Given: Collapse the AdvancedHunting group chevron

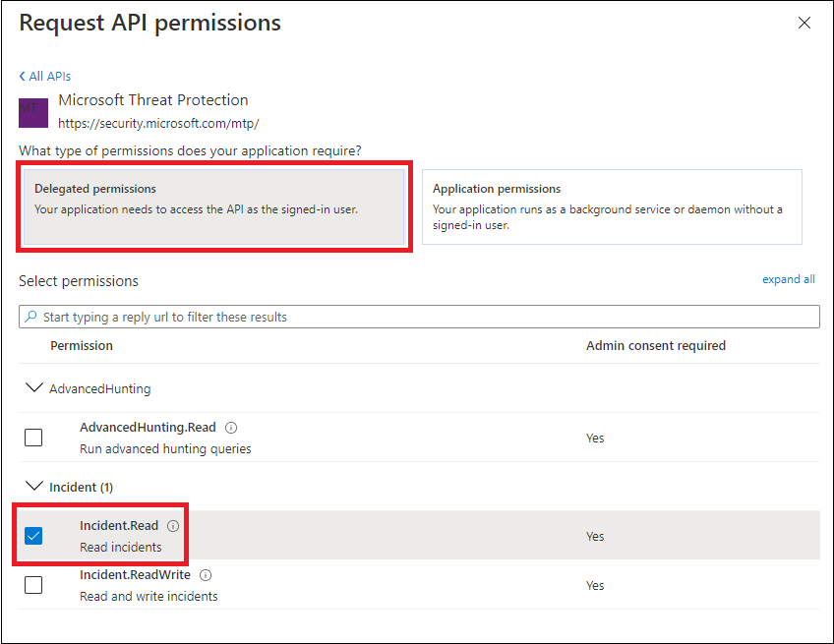Looking at the screenshot, I should click(34, 387).
